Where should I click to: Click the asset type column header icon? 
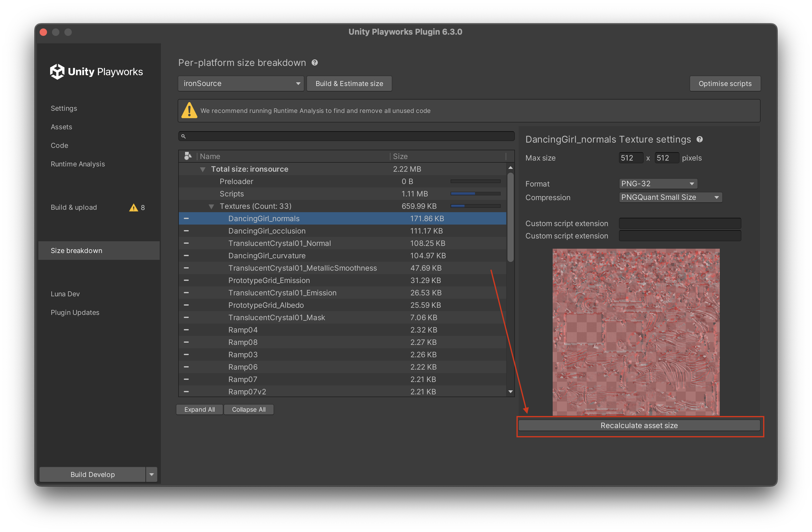click(188, 156)
